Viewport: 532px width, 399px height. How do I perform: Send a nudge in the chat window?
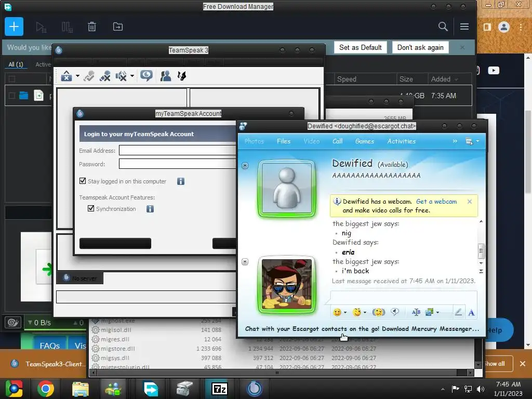coord(379,312)
